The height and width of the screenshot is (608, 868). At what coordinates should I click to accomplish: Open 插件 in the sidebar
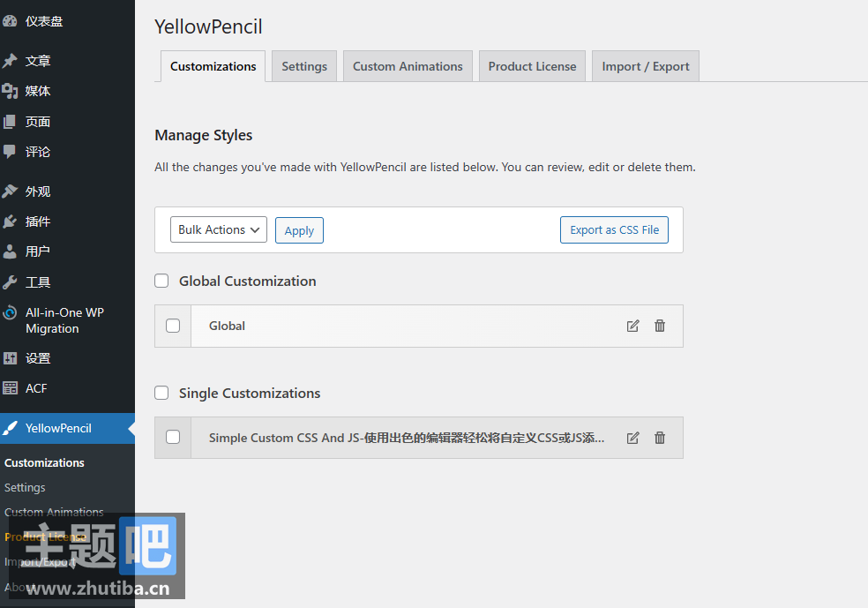pos(38,221)
